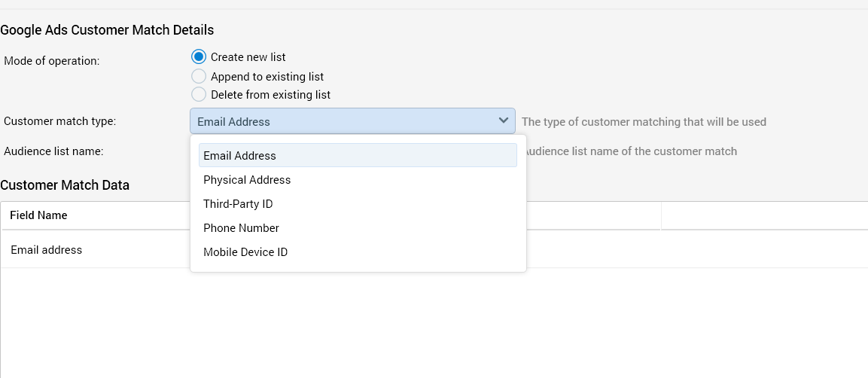Viewport: 868px width, 378px height.
Task: Choose Third-Party ID match type option
Action: [238, 204]
